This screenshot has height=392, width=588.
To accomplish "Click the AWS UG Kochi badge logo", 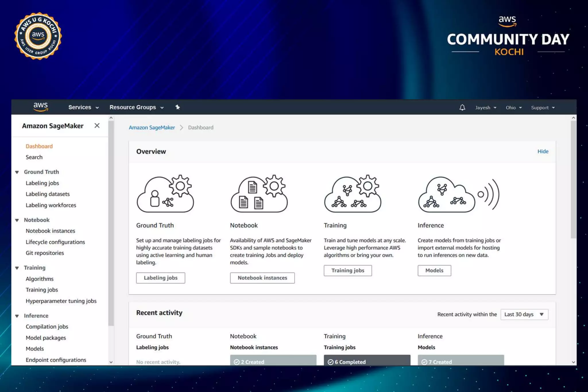I will (x=38, y=36).
